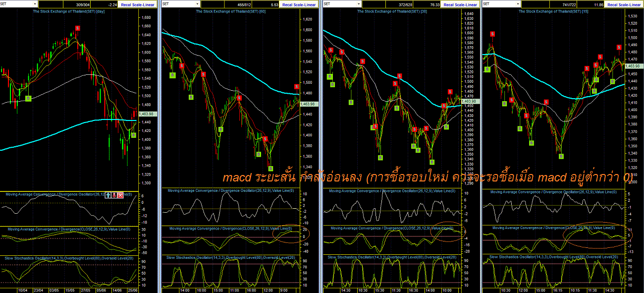Open the SET symbol dropdown on 15-minute chart
This screenshot has height=293, width=644.
click(518, 4)
